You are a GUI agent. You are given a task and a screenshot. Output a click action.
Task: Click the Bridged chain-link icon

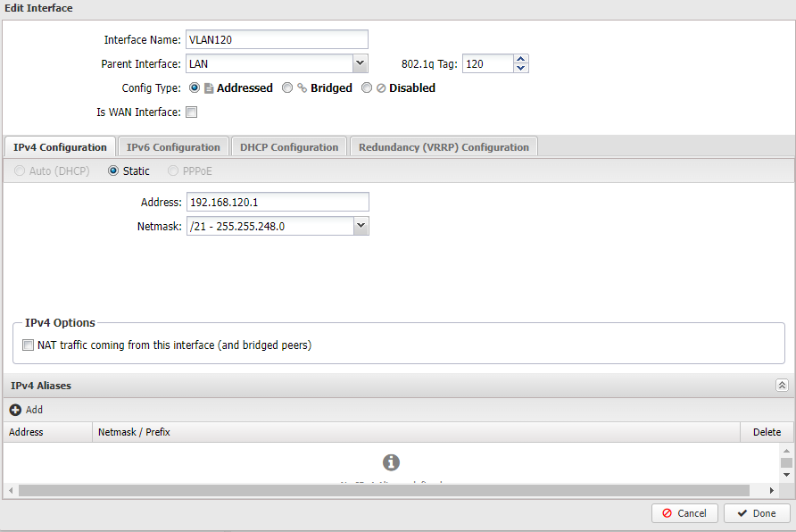tap(301, 87)
